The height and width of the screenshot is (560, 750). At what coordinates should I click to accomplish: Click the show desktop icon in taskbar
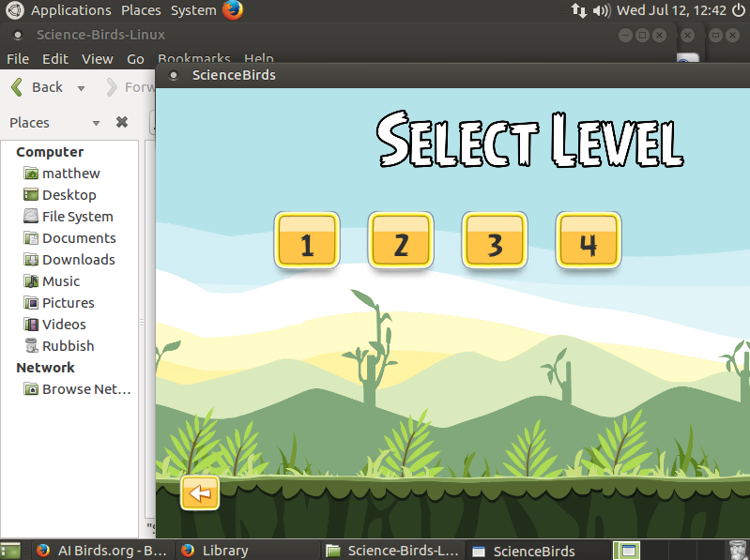pyautogui.click(x=11, y=551)
